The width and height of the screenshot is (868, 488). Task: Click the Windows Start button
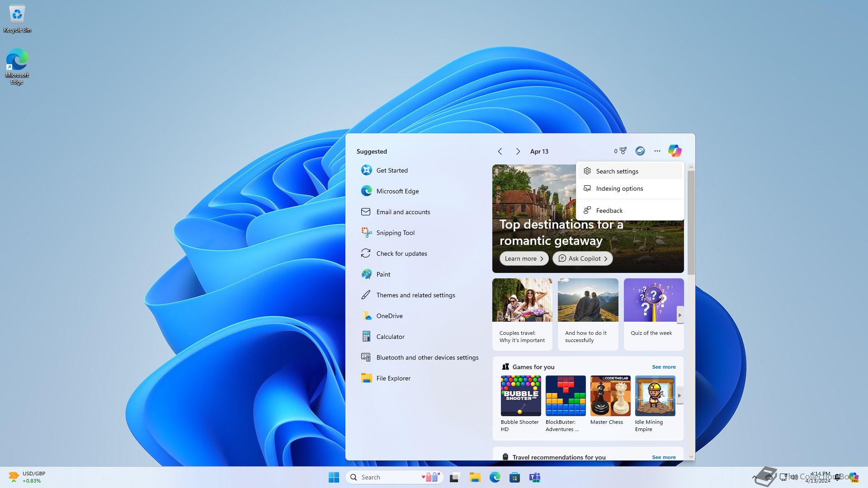coord(334,477)
